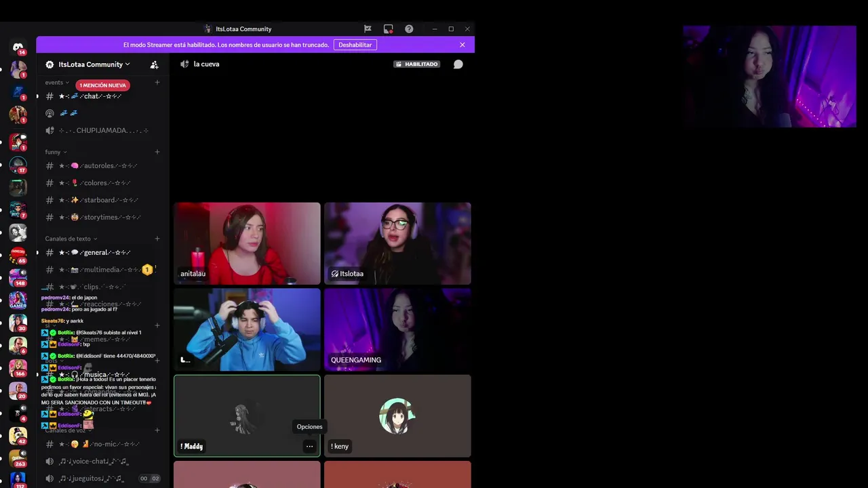Open server icon with 7 badge
The height and width of the screenshot is (488, 868).
[18, 209]
